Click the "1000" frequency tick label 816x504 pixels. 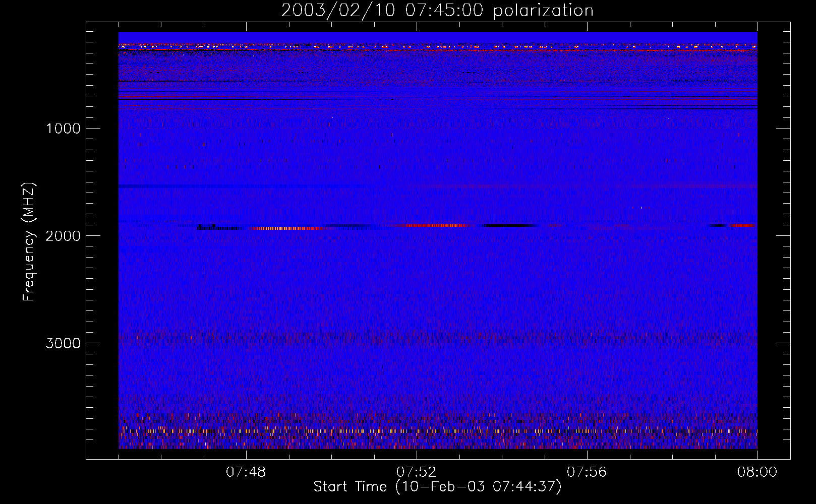click(63, 129)
